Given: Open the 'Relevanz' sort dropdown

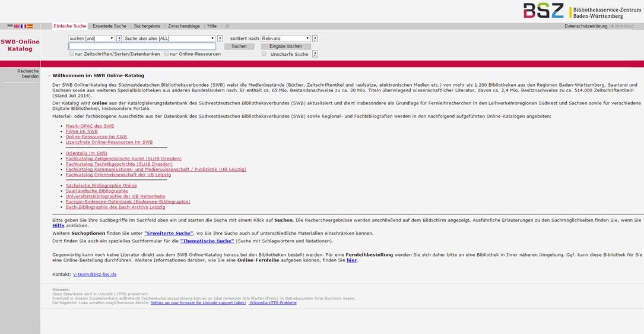Looking at the screenshot, I should 286,39.
